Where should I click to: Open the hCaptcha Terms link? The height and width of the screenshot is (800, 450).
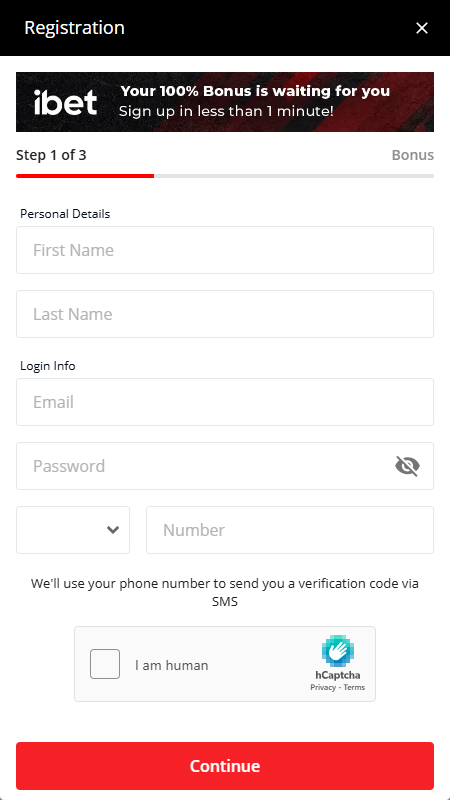point(354,687)
